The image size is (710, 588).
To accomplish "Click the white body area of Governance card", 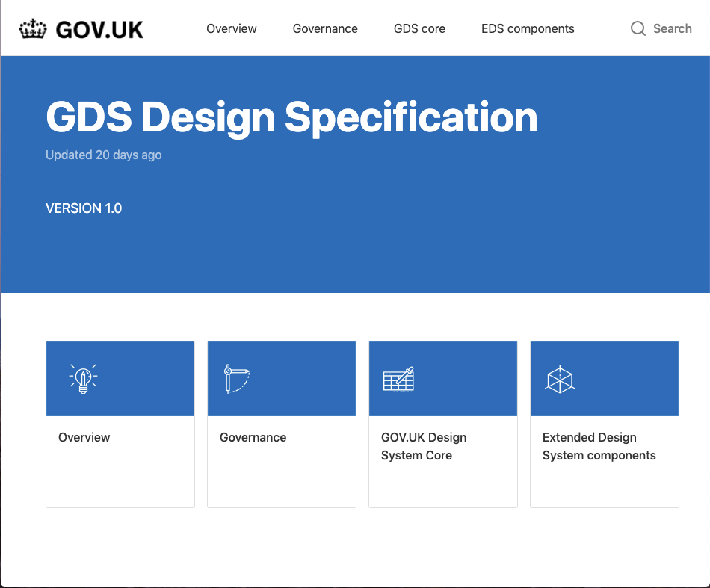I will pyautogui.click(x=281, y=478).
